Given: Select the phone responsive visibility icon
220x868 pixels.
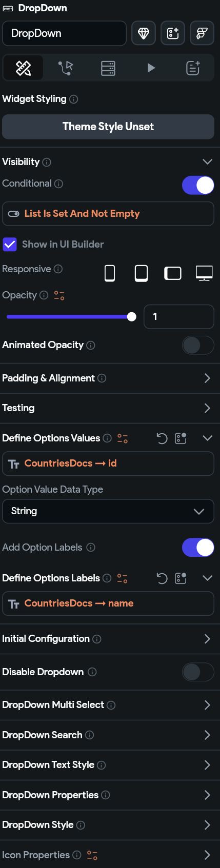Looking at the screenshot, I should click(110, 273).
